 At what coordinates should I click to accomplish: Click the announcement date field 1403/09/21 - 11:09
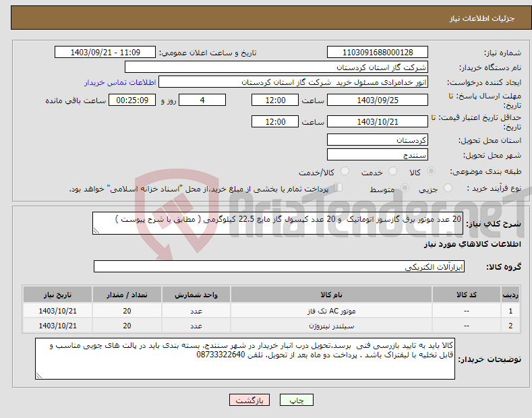coord(105,53)
